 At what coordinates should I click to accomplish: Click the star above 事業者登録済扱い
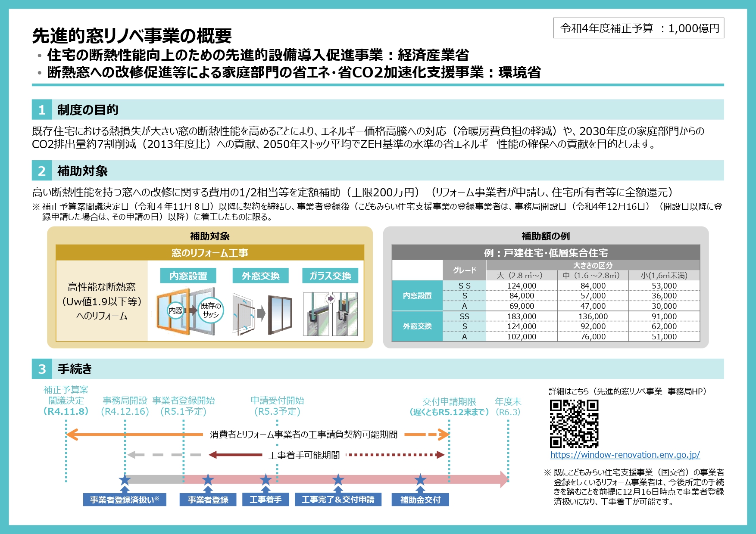tap(125, 479)
